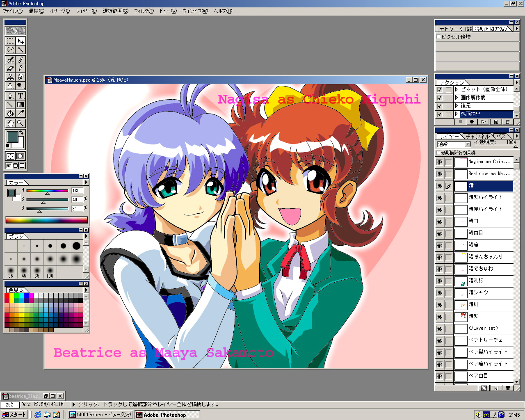Expand the 画像解像度 action
The image size is (525, 420).
(457, 98)
